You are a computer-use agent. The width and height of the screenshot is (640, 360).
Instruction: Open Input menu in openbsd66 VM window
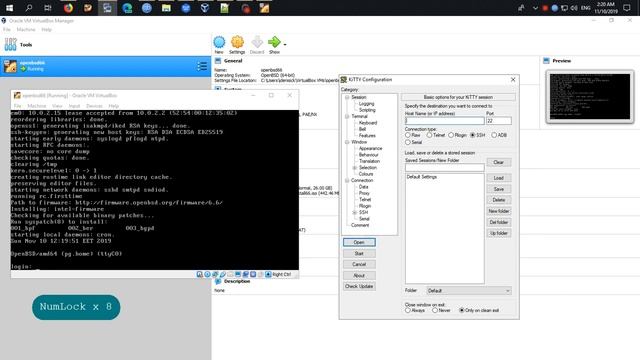(x=74, y=106)
